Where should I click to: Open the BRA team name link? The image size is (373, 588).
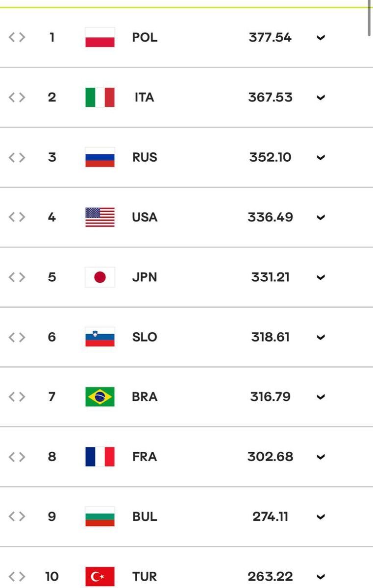tap(145, 396)
